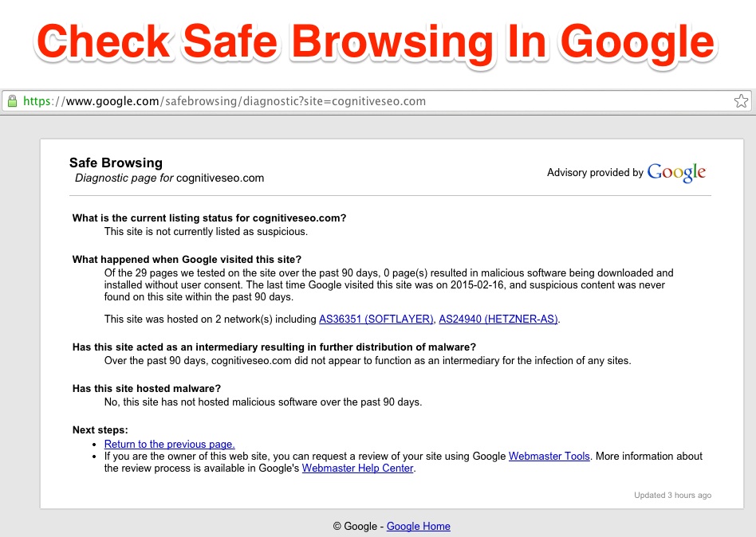Click the Has this site hosted malware heading
Viewport: 756px width, 537px height.
148,388
